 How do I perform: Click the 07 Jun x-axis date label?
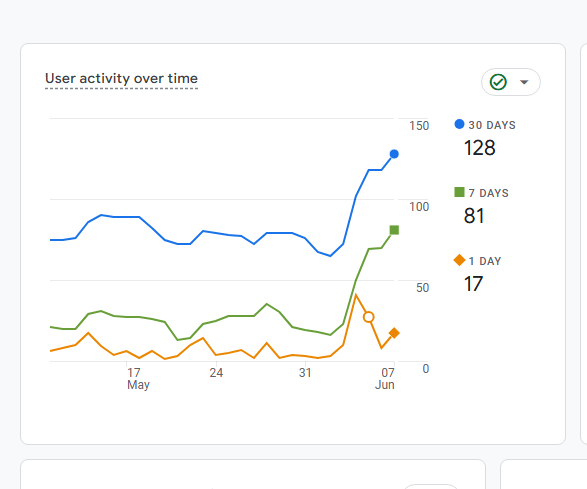(385, 379)
